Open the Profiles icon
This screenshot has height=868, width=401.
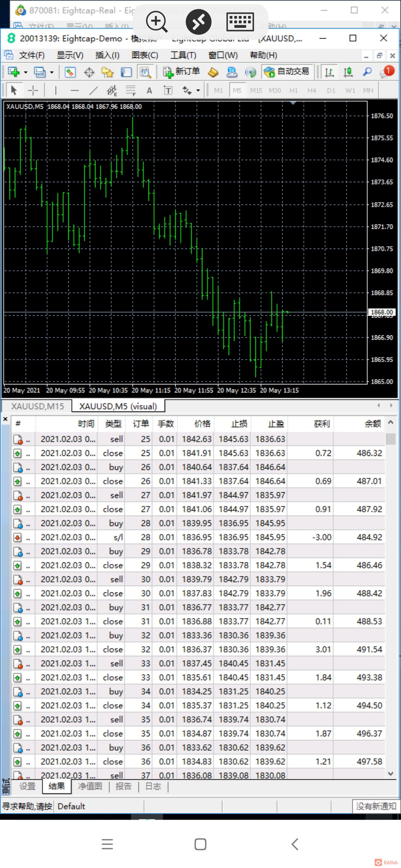[x=39, y=72]
